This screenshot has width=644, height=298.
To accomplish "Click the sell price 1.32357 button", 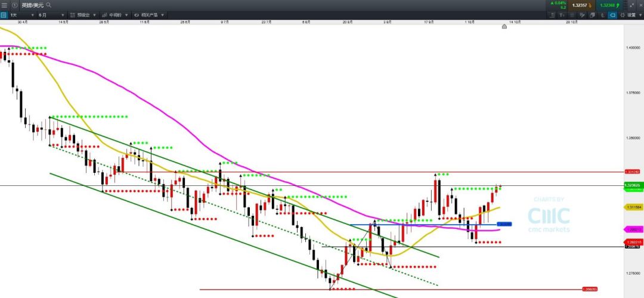I will pyautogui.click(x=582, y=5).
